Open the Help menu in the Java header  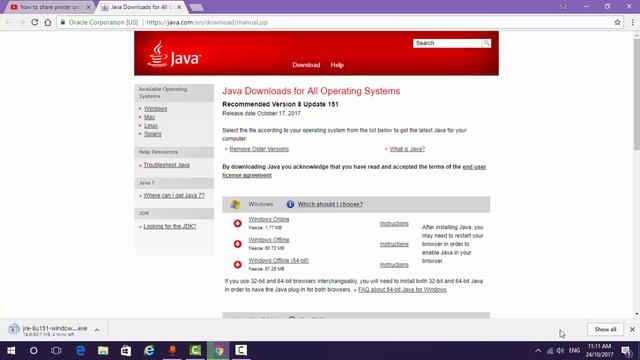pyautogui.click(x=337, y=65)
